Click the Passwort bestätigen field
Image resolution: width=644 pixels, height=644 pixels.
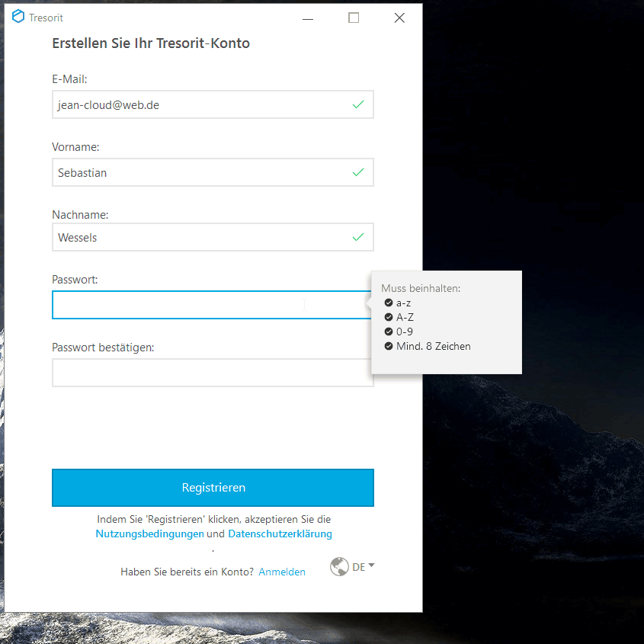212,373
